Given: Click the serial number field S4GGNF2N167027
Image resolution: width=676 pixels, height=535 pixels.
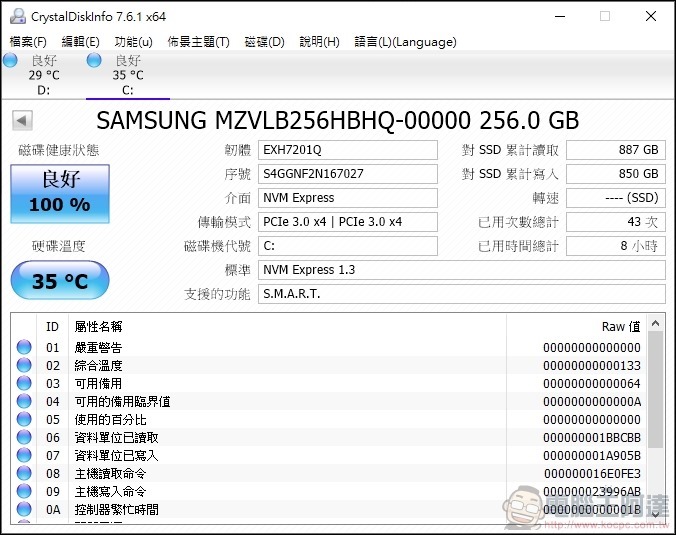Looking at the screenshot, I should point(348,174).
